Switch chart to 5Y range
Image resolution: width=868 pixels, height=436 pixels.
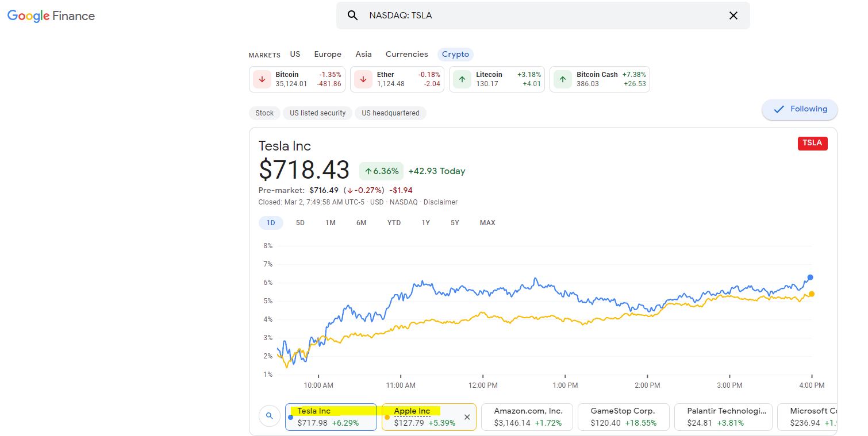pos(455,223)
